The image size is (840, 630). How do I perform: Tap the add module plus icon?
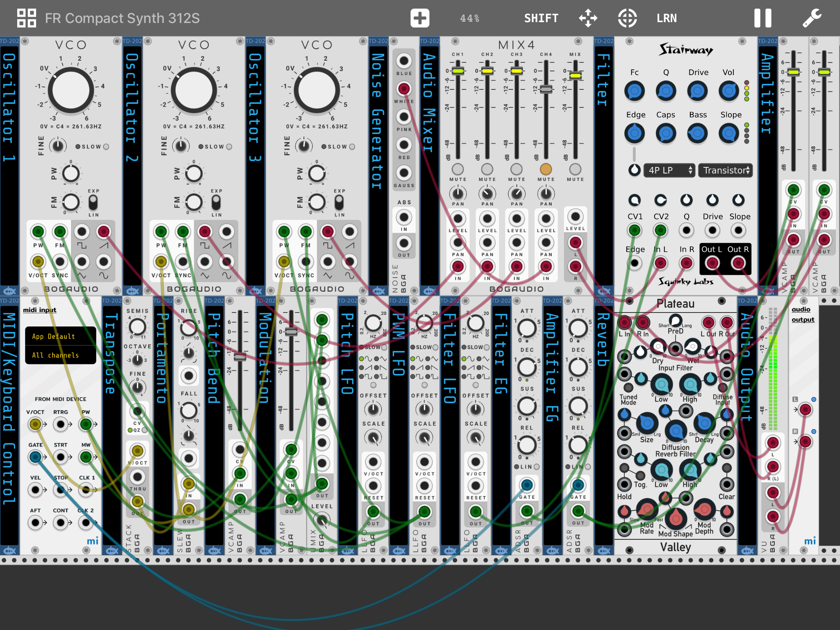click(x=420, y=18)
